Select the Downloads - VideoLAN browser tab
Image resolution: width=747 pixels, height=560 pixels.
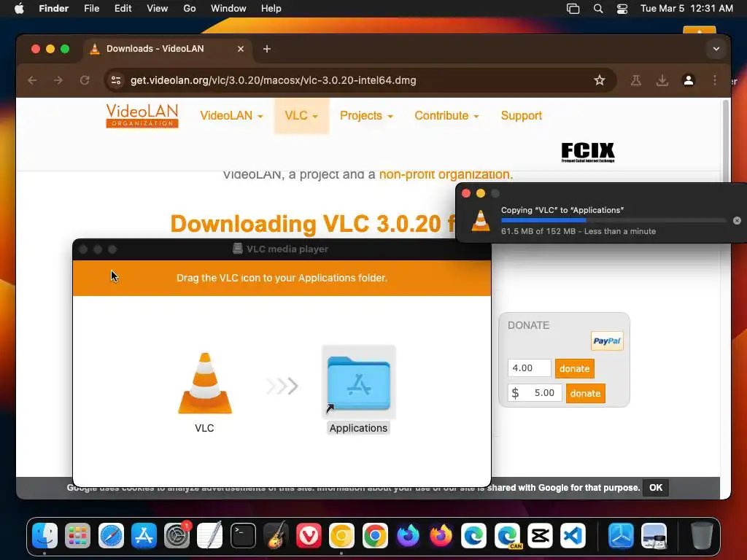168,49
